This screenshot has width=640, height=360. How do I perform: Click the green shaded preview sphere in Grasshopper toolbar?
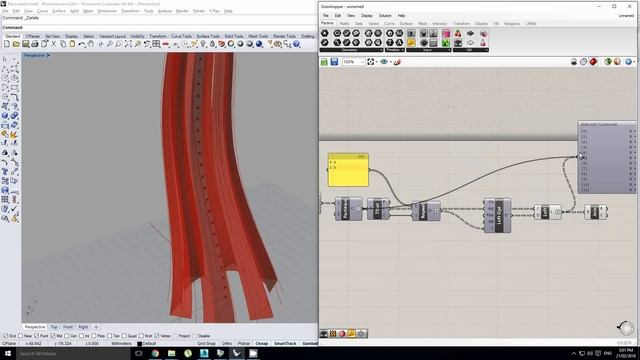[608, 62]
